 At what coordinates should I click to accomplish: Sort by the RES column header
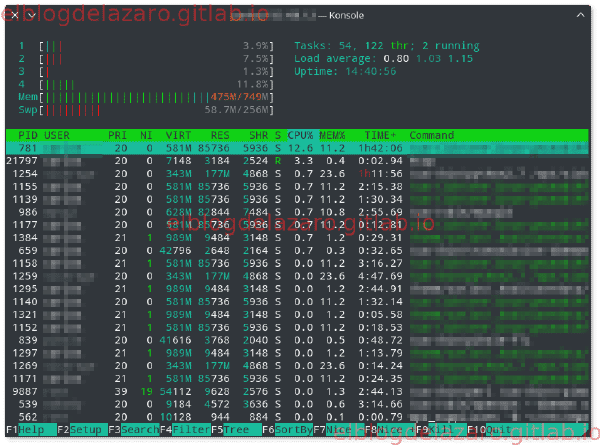pos(220,135)
